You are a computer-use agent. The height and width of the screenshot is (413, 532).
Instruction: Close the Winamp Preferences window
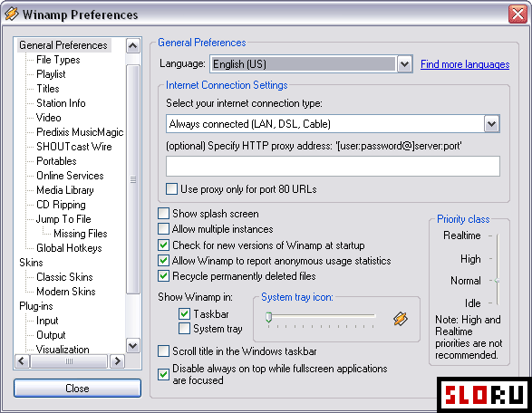[517, 14]
